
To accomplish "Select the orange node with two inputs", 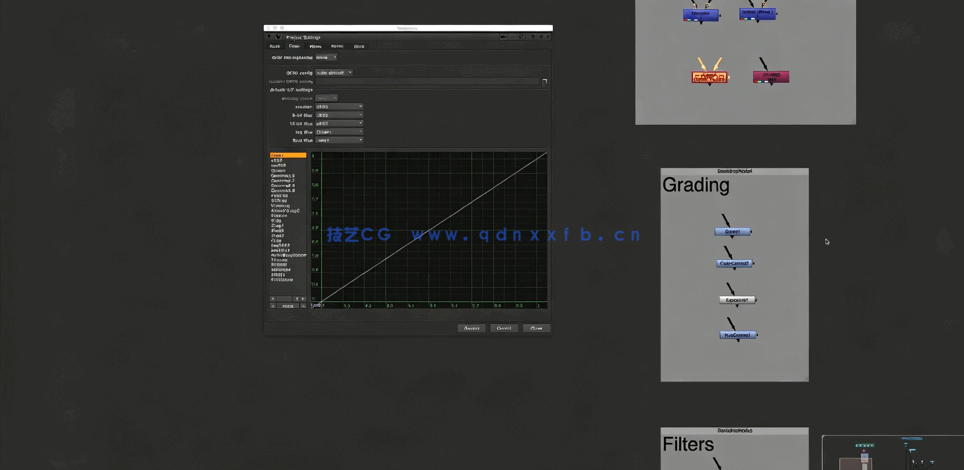I will (x=709, y=77).
